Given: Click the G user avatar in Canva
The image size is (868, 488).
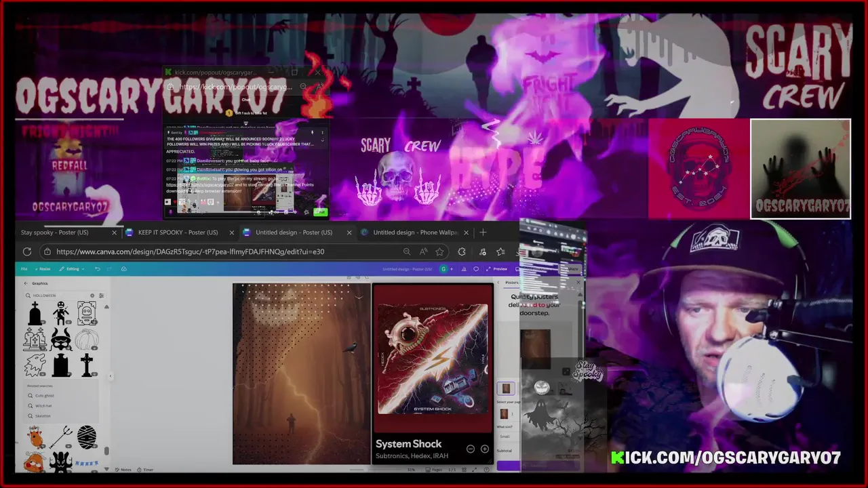Looking at the screenshot, I should [x=443, y=269].
